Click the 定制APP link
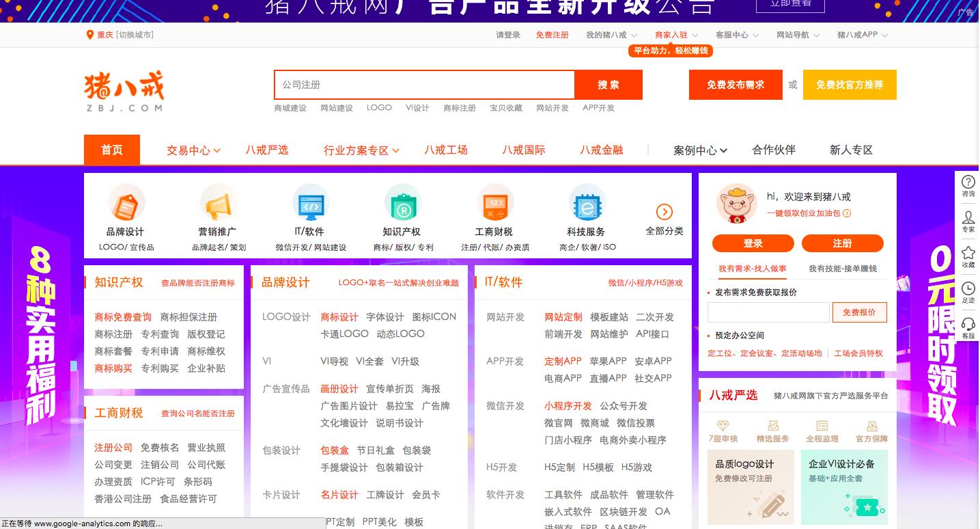This screenshot has height=529, width=980. tap(563, 361)
